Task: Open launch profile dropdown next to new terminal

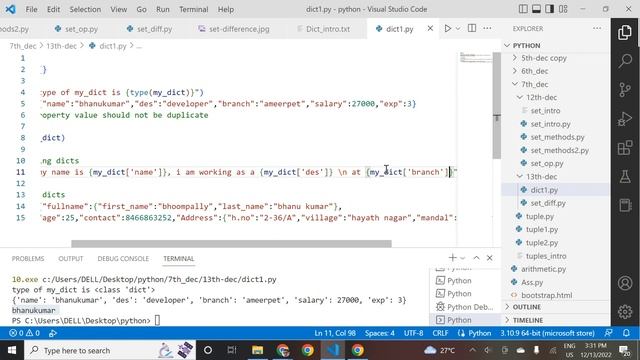Action: (x=462, y=258)
